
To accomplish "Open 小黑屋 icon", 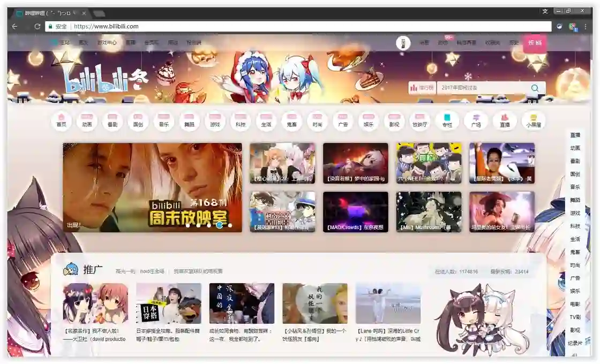I will click(x=534, y=121).
